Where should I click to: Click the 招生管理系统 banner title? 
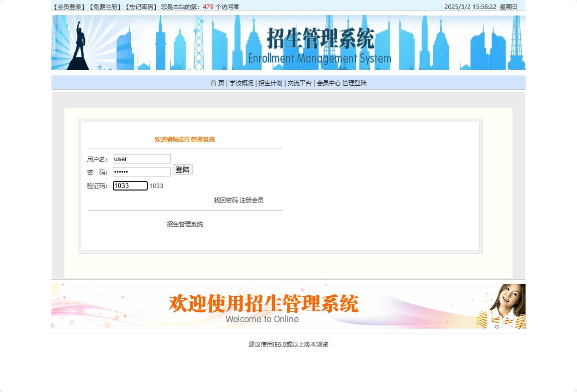(x=321, y=38)
